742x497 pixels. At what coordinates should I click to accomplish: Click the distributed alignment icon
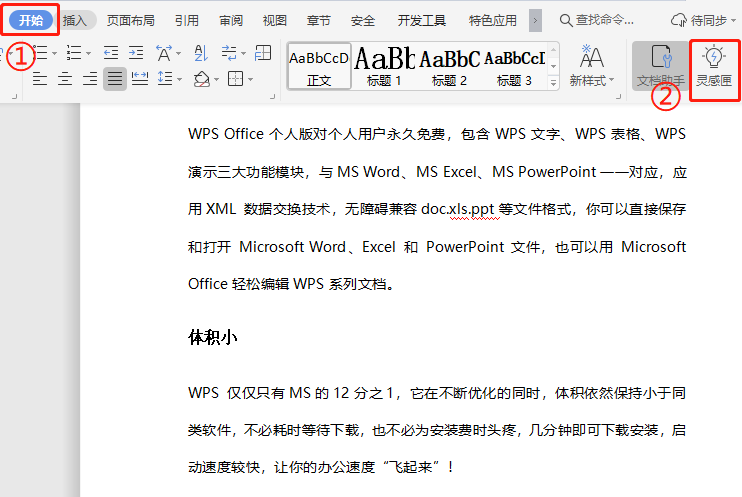[140, 78]
